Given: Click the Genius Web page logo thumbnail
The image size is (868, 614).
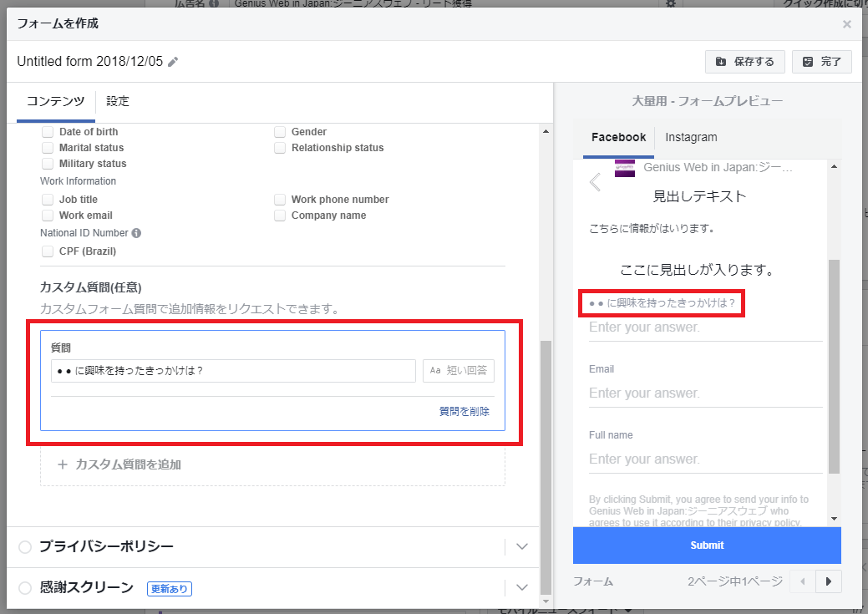Looking at the screenshot, I should pyautogui.click(x=624, y=168).
